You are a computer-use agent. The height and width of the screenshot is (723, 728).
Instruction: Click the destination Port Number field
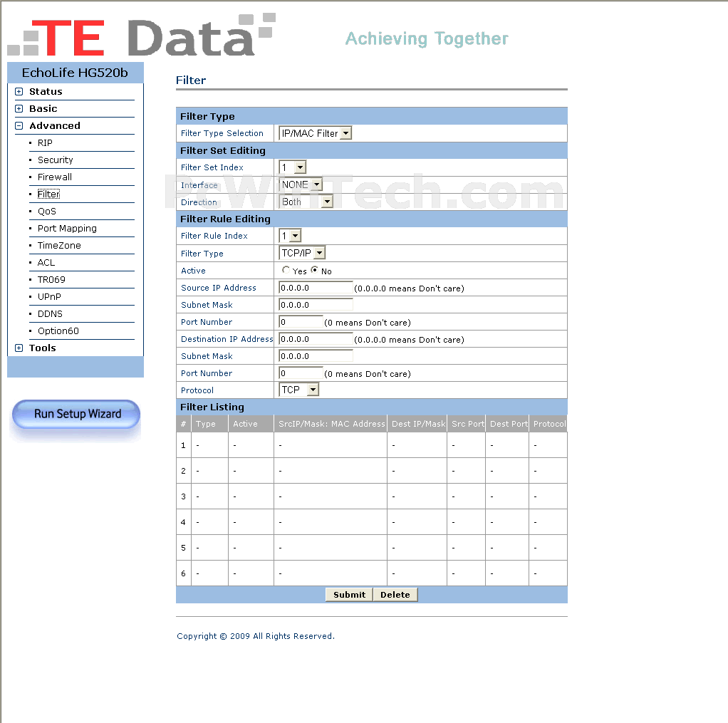coord(301,373)
